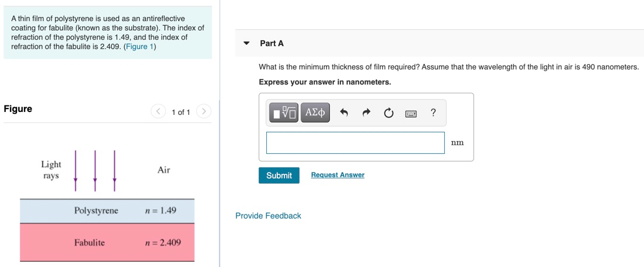Click the '1 of 1' figure counter
This screenshot has height=267, width=644.
coord(180,112)
